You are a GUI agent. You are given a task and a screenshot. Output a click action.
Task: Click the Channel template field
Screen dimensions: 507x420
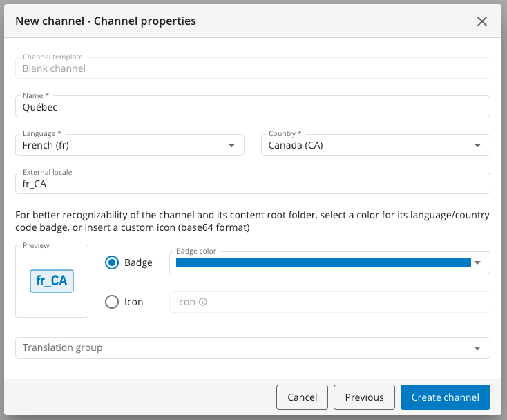253,68
